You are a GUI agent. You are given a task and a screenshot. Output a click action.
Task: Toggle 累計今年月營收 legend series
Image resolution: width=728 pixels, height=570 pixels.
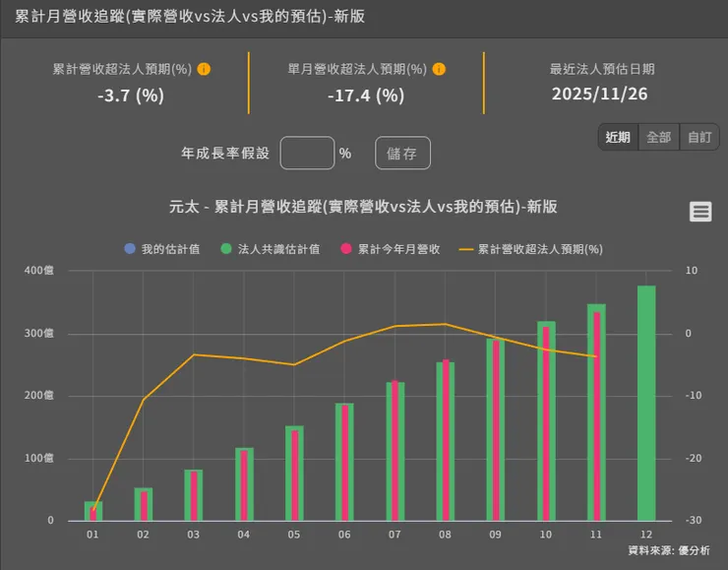(x=390, y=249)
